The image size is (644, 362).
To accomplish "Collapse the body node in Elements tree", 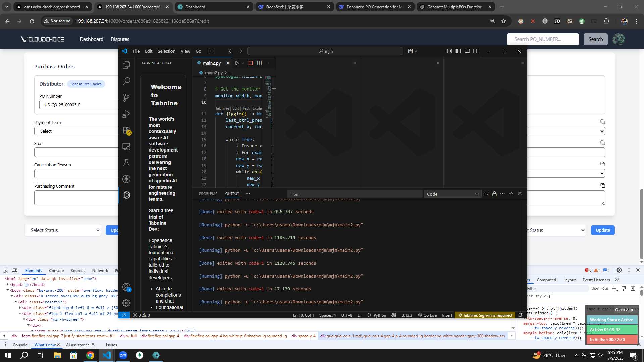I will click(8, 290).
